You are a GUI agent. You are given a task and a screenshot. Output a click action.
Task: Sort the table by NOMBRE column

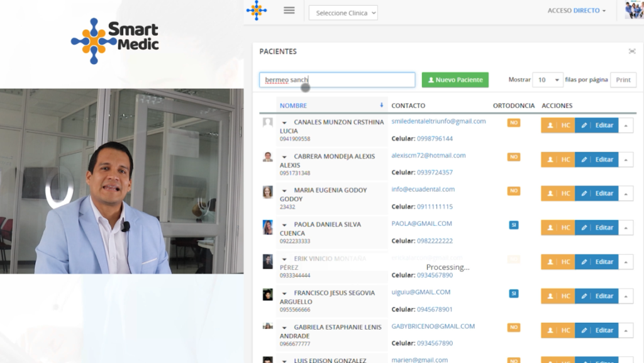pyautogui.click(x=332, y=106)
